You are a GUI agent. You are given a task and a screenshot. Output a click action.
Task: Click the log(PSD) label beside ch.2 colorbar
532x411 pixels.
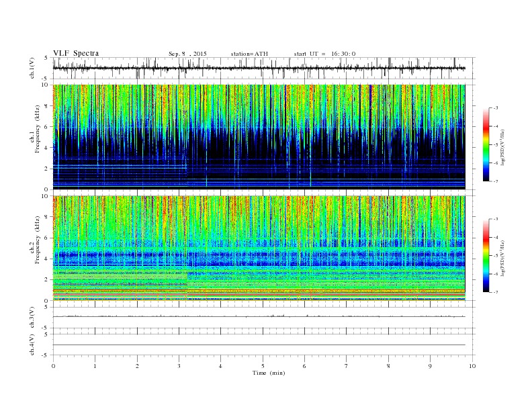coord(503,258)
